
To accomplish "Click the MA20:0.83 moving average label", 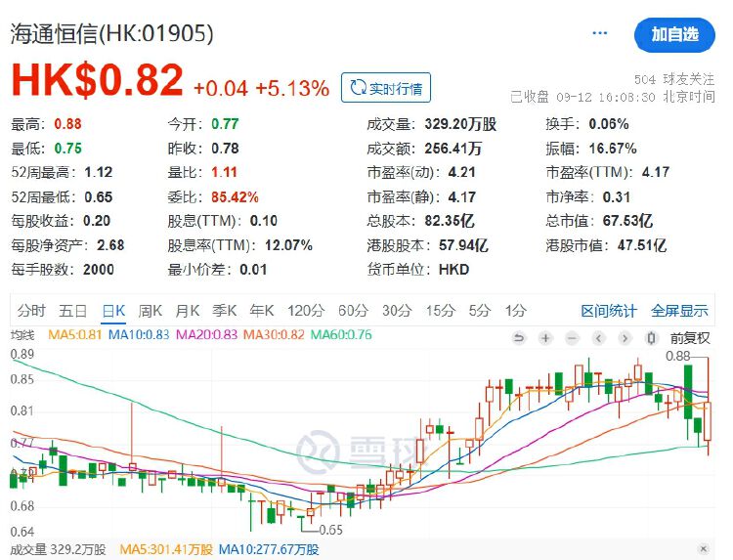I will tap(206, 334).
